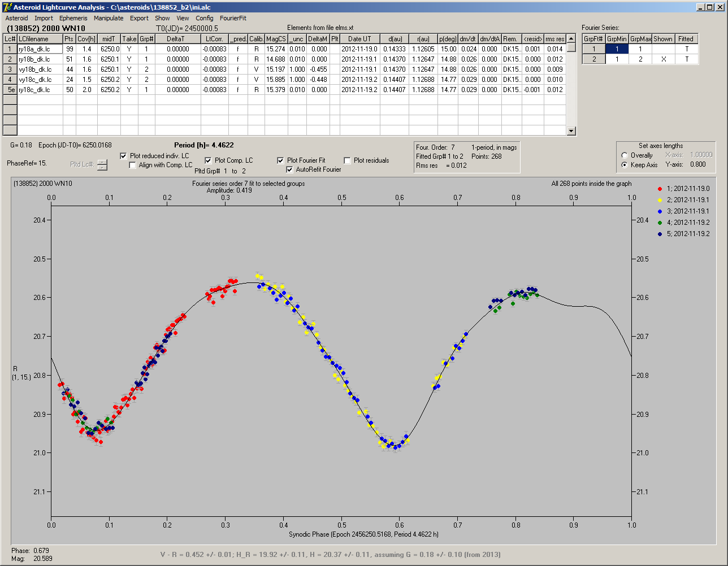Enable Align with Comp. LC checkbox

[133, 165]
